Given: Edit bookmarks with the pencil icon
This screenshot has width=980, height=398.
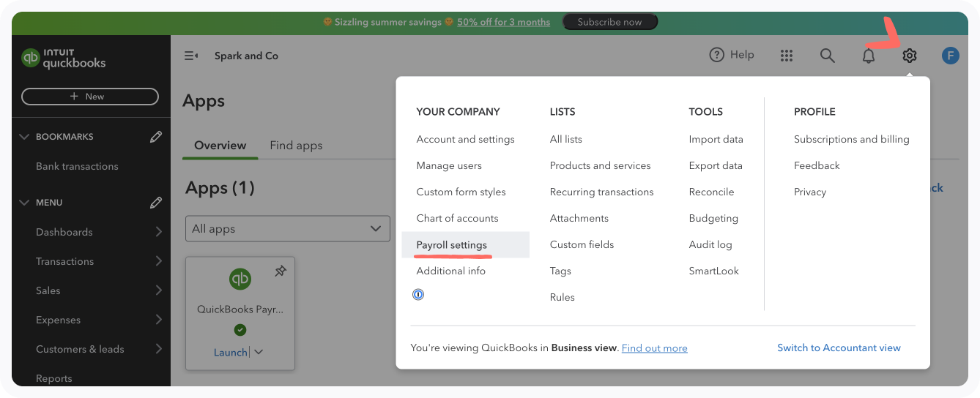Looking at the screenshot, I should click(156, 136).
